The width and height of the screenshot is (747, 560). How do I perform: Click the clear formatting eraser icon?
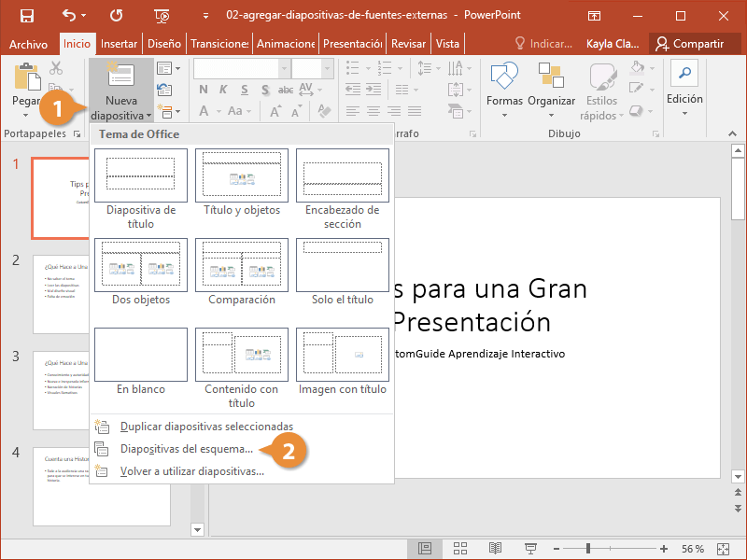[324, 111]
